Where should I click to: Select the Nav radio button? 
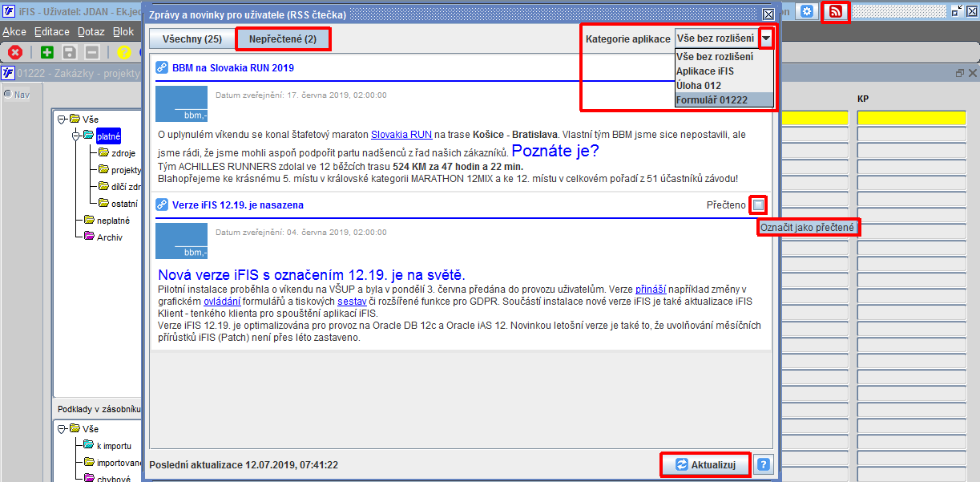click(8, 94)
